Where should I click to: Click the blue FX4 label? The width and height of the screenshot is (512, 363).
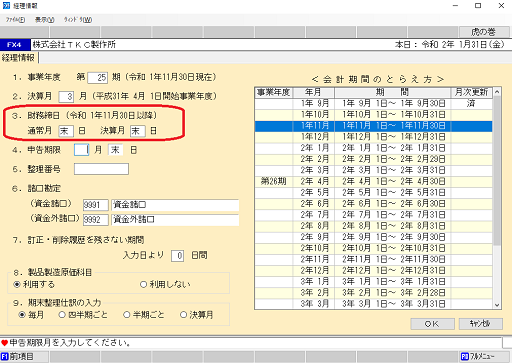(14, 45)
